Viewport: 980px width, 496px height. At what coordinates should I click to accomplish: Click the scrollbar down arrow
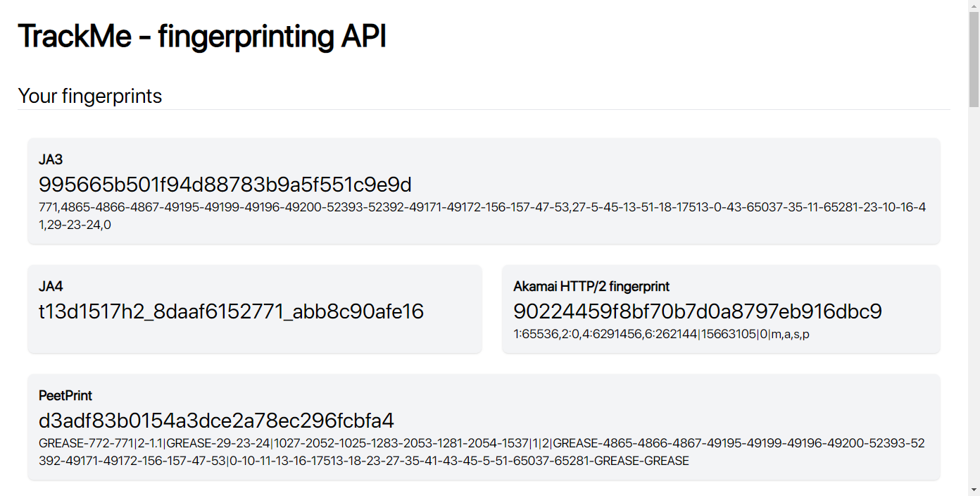[974, 490]
